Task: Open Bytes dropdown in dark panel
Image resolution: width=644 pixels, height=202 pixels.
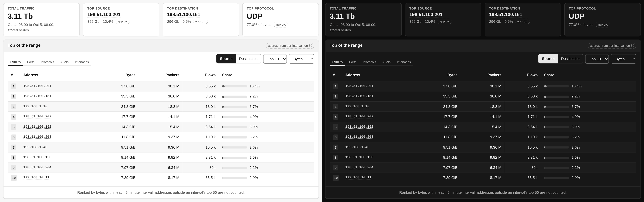Action: [624, 59]
